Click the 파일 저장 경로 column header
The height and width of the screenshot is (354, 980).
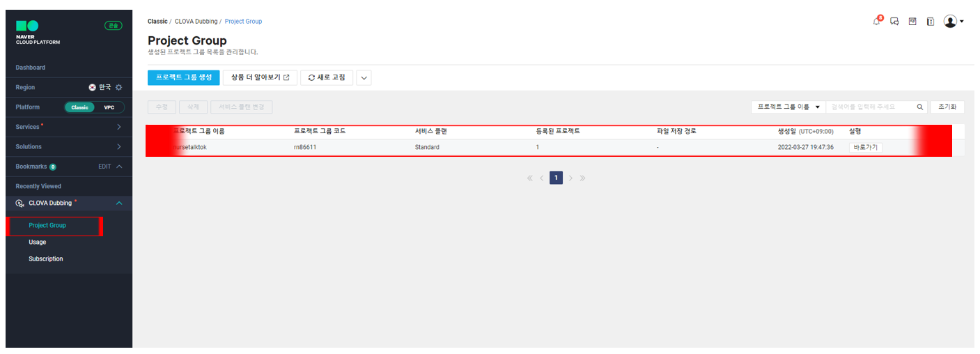point(676,131)
